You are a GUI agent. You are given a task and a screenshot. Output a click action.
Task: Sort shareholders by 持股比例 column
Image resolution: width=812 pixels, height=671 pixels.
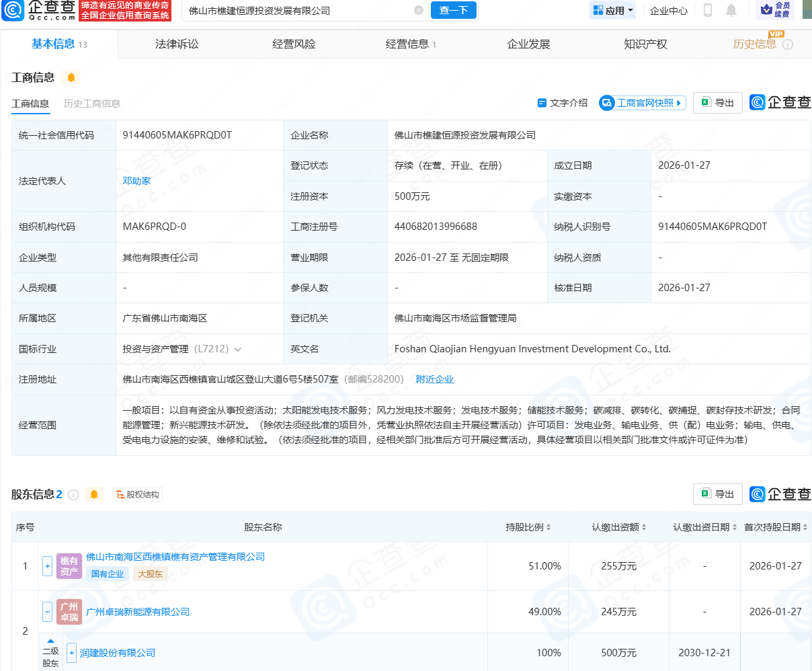point(528,527)
